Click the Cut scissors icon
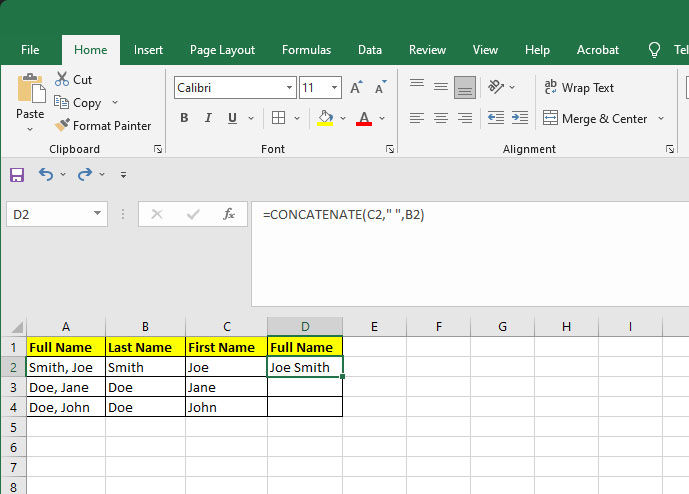Viewport: 689px width, 494px height. pyautogui.click(x=62, y=79)
